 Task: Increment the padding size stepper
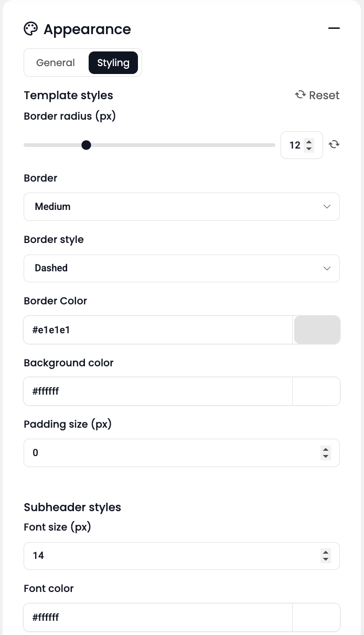(x=326, y=449)
